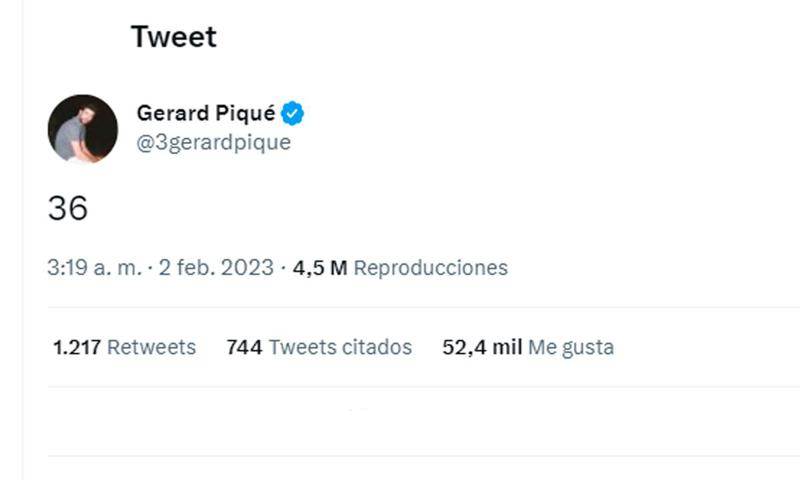Open Gerard Piqué's profile picture
Image resolution: width=800 pixels, height=480 pixels.
pyautogui.click(x=82, y=128)
